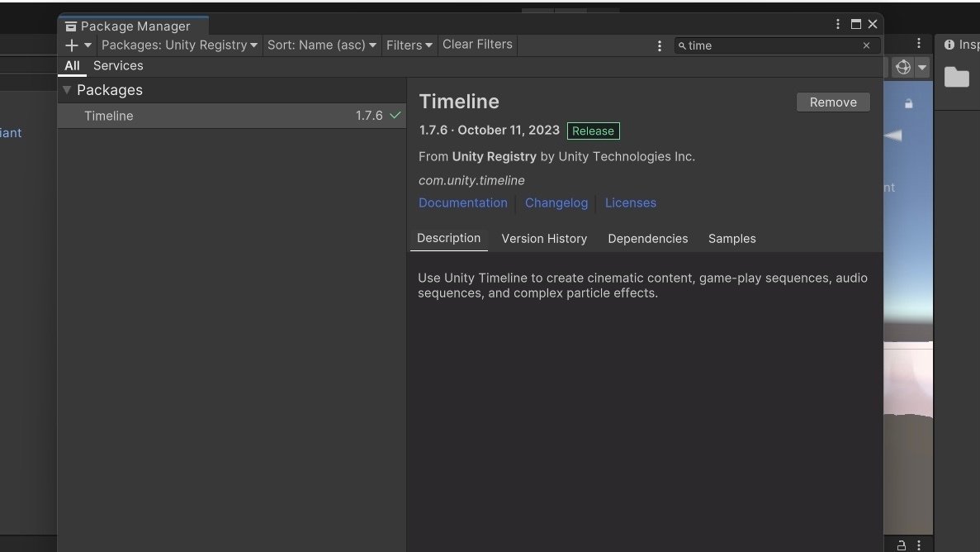Close the Package Manager window

click(873, 24)
